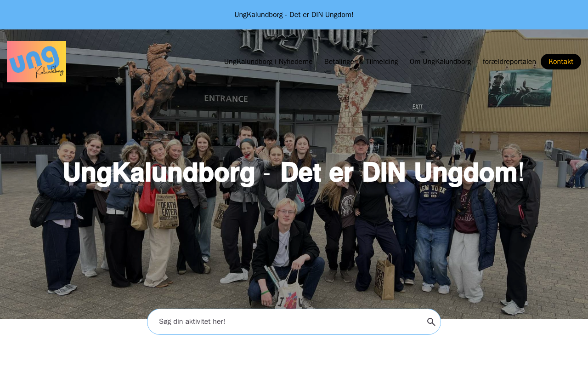
Task: Open the Ung Kalundborg logo homepage
Action: pyautogui.click(x=36, y=62)
